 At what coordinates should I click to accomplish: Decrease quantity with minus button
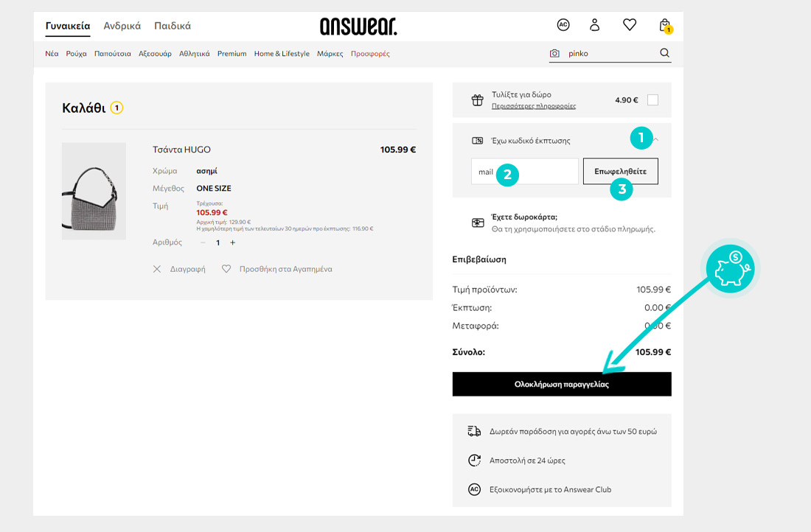(x=203, y=242)
